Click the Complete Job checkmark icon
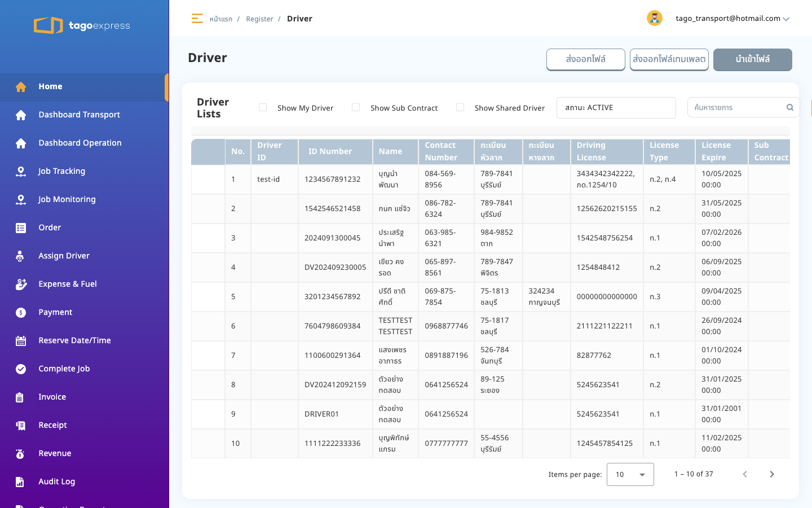 pyautogui.click(x=21, y=369)
